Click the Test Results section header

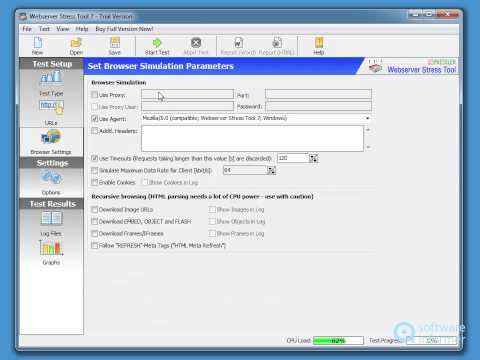click(x=52, y=204)
